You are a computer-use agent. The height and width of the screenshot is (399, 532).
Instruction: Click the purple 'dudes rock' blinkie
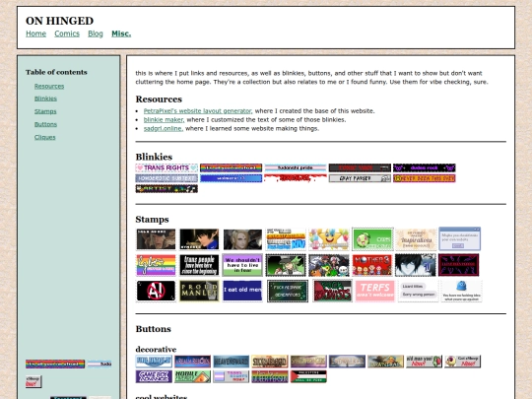pyautogui.click(x=425, y=167)
